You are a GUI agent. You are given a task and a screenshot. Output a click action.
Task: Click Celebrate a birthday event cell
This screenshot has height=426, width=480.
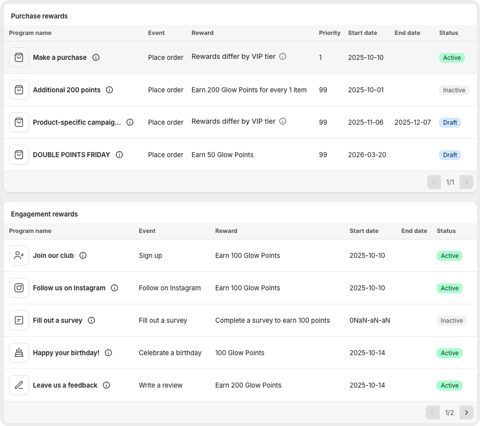170,353
